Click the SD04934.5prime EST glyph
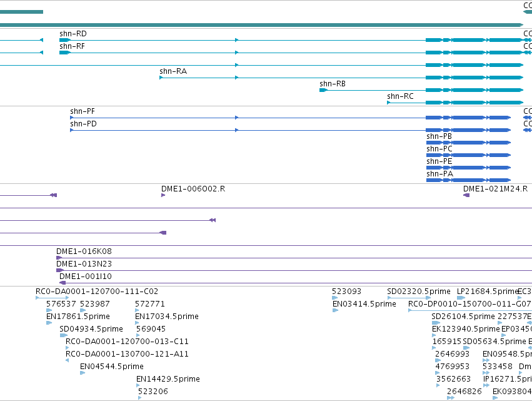 click(63, 335)
